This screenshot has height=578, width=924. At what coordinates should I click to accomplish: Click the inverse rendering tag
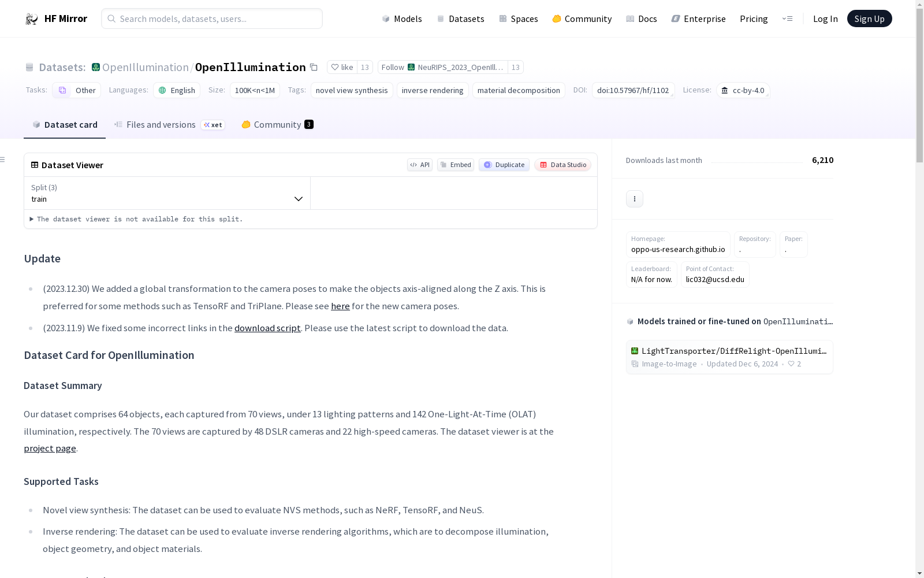click(x=433, y=90)
